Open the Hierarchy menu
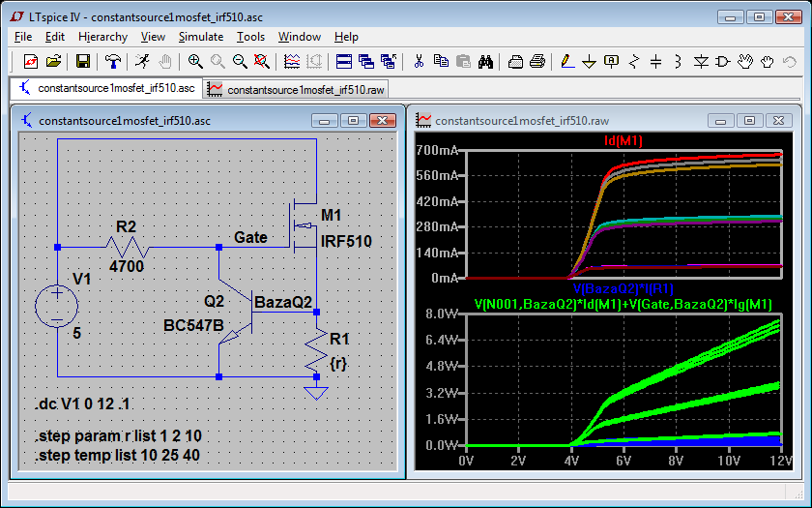 click(103, 37)
